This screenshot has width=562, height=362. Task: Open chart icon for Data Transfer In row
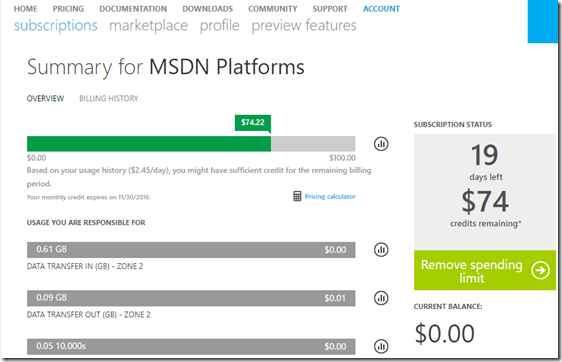click(x=381, y=249)
